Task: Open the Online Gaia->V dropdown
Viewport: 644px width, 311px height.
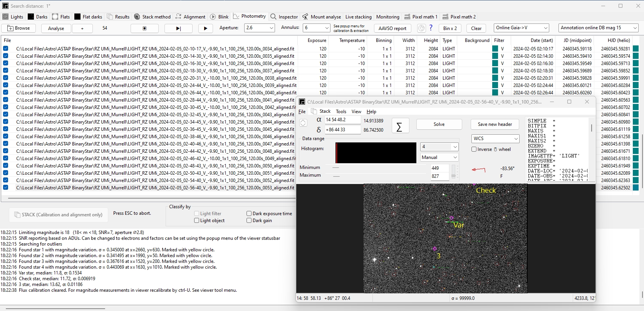Action: click(x=522, y=28)
